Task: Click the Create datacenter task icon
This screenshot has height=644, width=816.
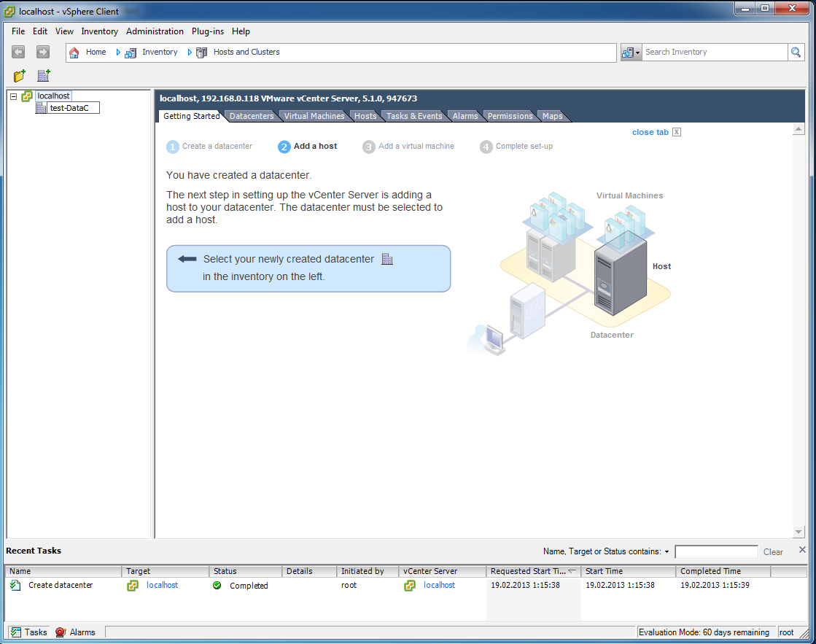Action: click(x=15, y=585)
